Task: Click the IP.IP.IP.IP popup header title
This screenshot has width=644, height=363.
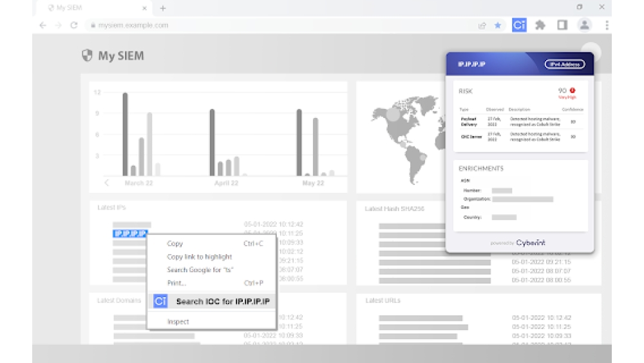Action: pyautogui.click(x=471, y=64)
